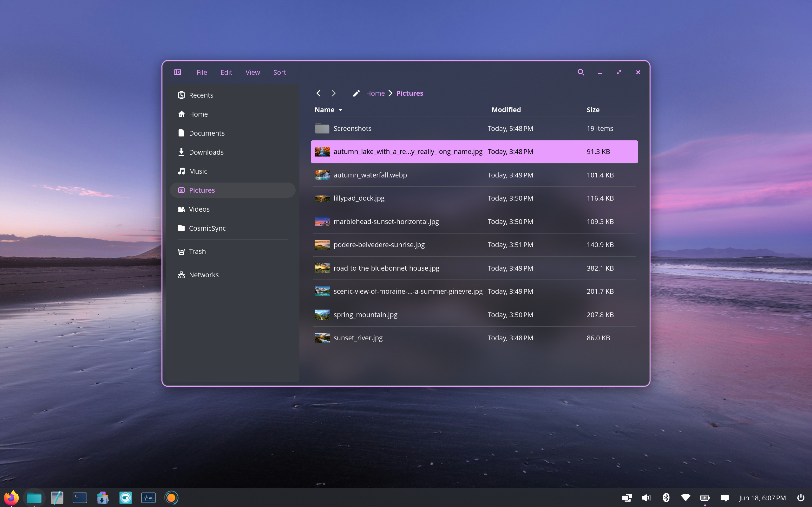Sort files by the Modified column
Screen dimensions: 812x507
[506, 110]
